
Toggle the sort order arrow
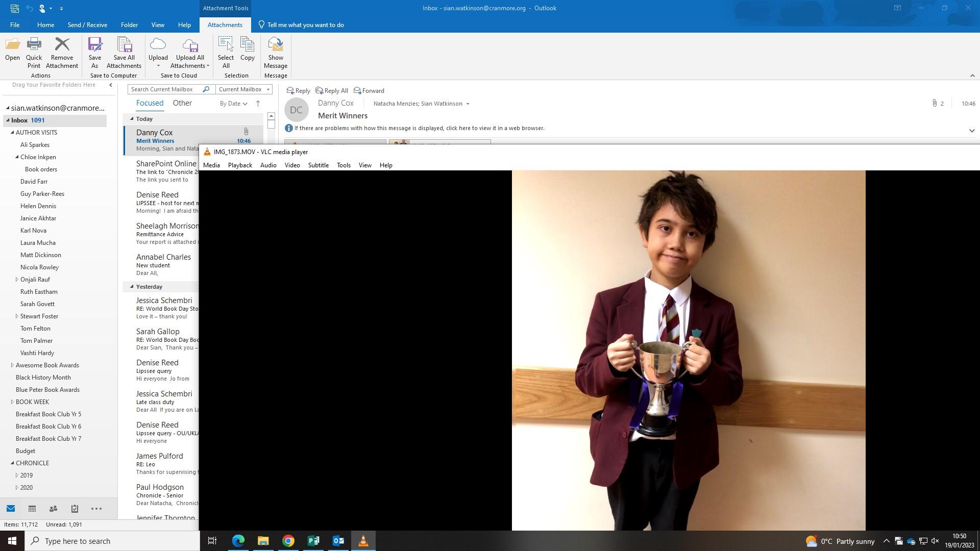click(x=258, y=104)
